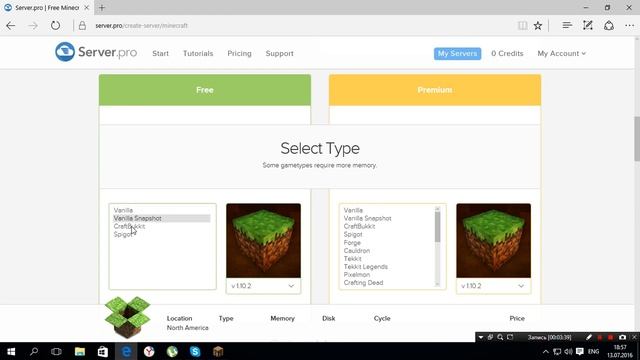Screen dimensions: 640x360
Task: Select Vanilla Snapshot in the Premium list
Action: click(367, 218)
